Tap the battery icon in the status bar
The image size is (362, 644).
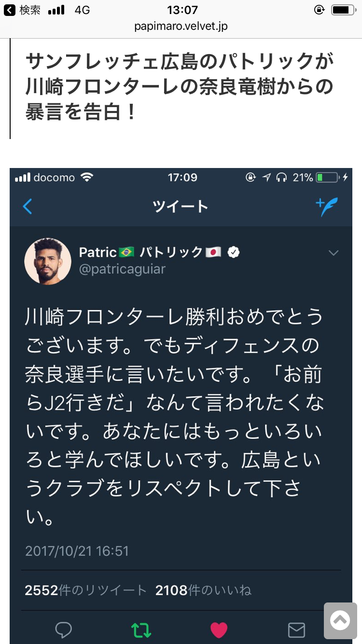click(x=343, y=10)
